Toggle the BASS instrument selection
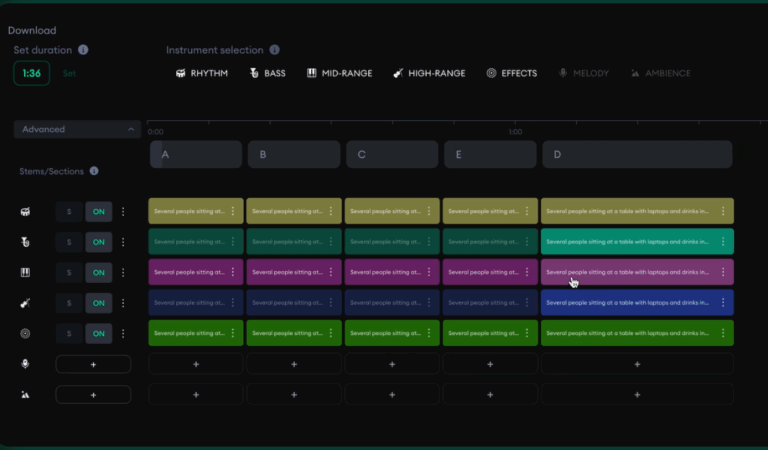Image resolution: width=768 pixels, height=450 pixels. (x=268, y=73)
